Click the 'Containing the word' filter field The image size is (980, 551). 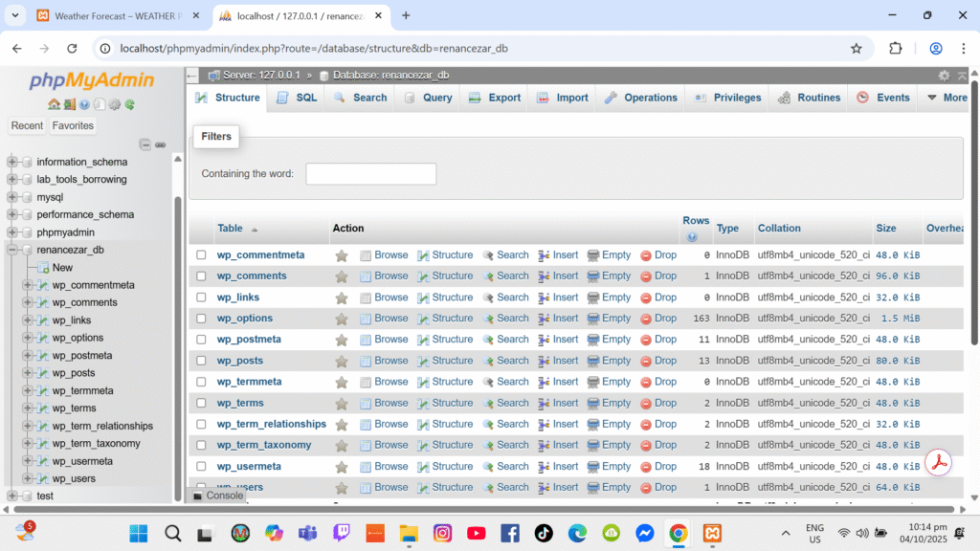point(370,174)
